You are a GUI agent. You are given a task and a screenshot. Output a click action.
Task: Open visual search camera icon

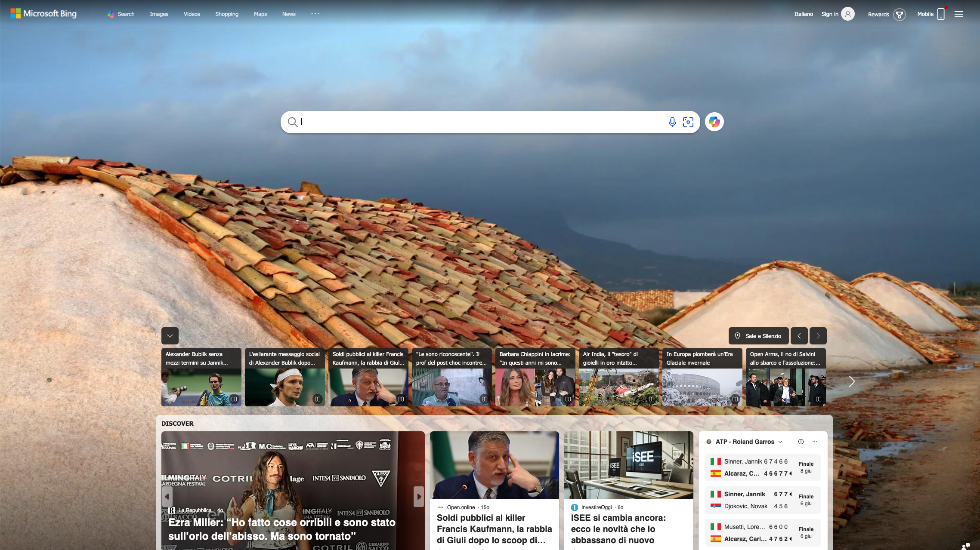(x=688, y=122)
